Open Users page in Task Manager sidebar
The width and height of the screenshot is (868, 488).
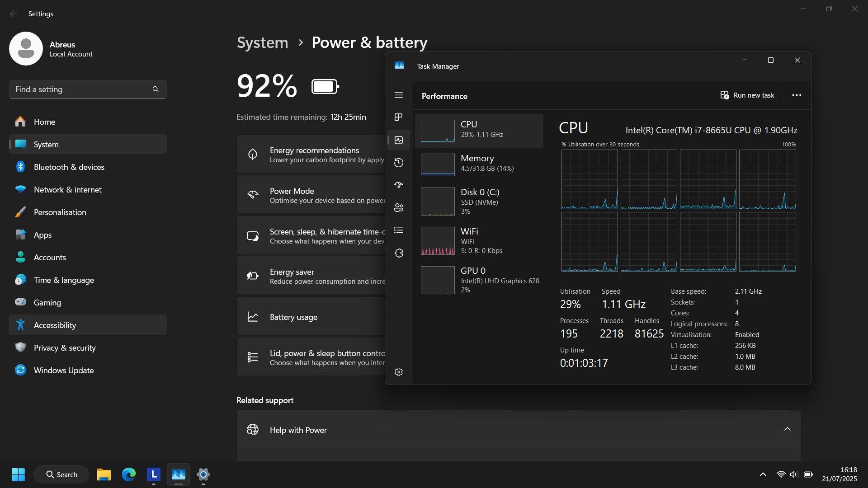tap(398, 207)
